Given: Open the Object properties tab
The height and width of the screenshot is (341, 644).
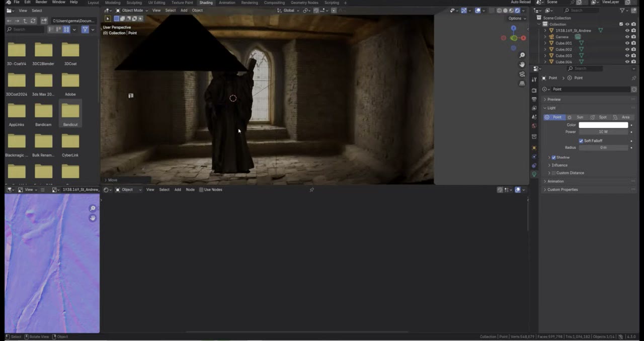Looking at the screenshot, I should point(534,148).
